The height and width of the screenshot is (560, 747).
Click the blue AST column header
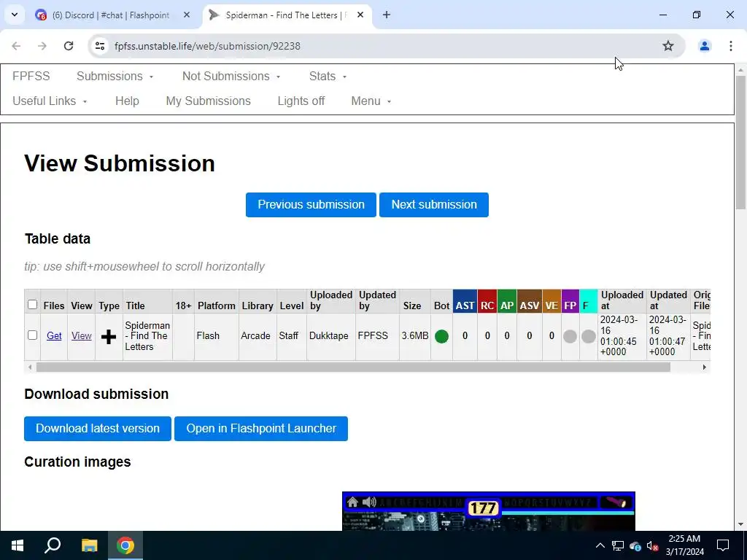point(465,301)
